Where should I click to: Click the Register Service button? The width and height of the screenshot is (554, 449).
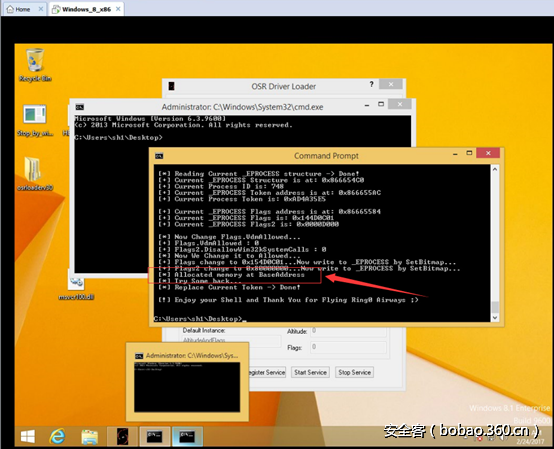267,372
